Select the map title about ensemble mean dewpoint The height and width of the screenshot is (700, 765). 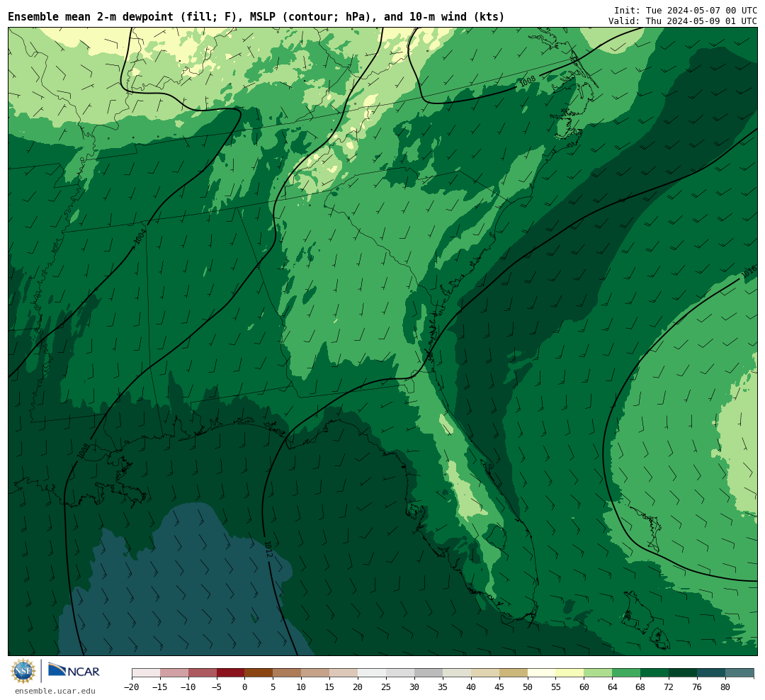click(x=256, y=16)
